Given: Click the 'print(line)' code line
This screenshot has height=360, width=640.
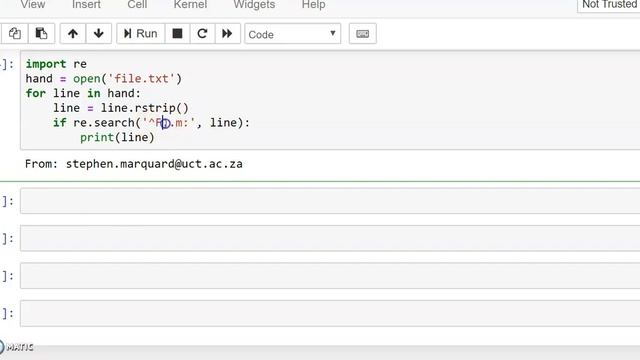Looking at the screenshot, I should [x=117, y=137].
